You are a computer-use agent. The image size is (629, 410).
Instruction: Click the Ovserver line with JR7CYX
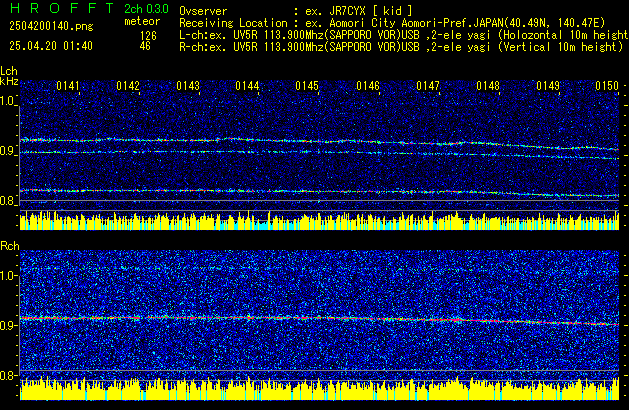coord(296,11)
